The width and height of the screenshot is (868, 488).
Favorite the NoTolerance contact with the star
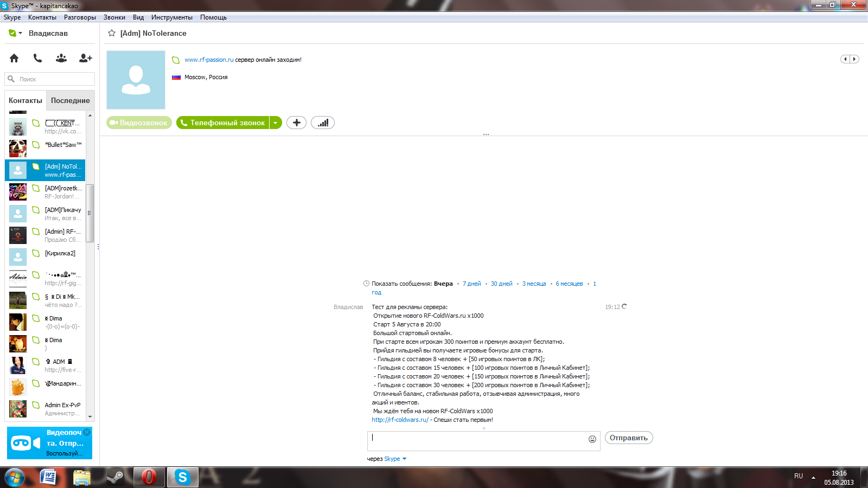coord(112,33)
